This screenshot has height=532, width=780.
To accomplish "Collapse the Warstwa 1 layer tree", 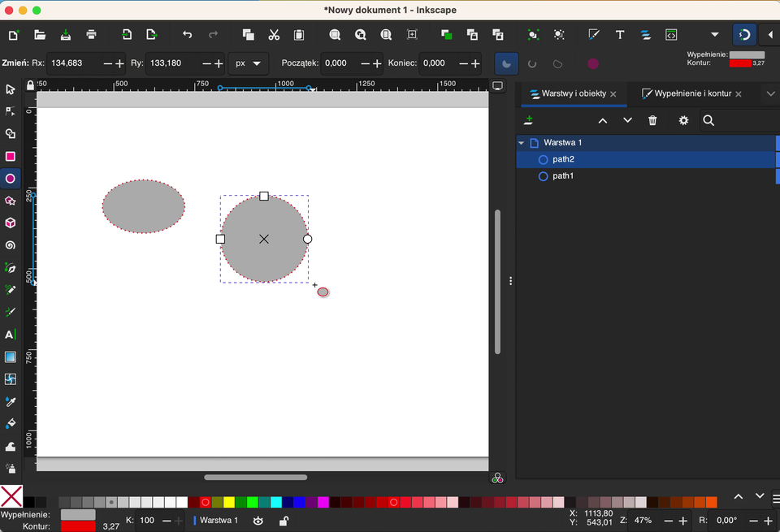I will click(522, 143).
